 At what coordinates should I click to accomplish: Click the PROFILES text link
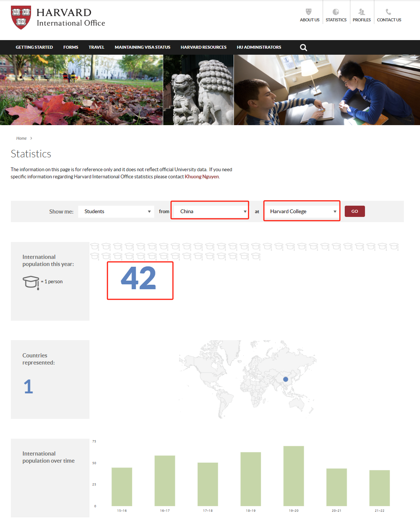click(x=362, y=20)
